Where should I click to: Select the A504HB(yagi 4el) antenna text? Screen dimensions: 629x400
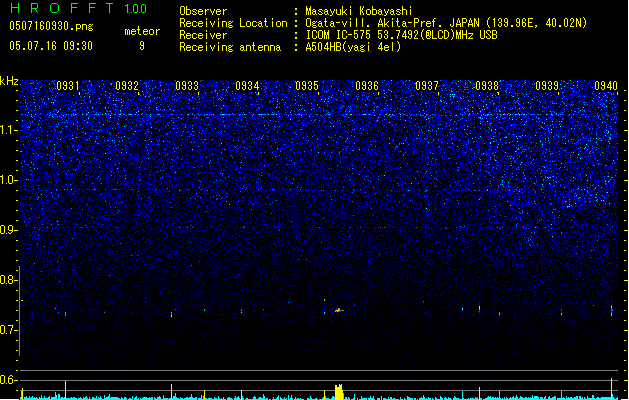click(x=353, y=47)
